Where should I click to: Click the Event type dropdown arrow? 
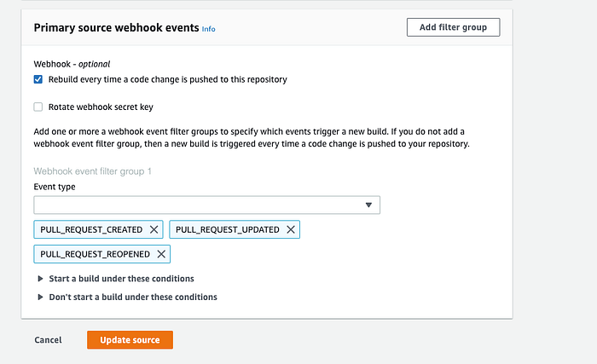point(368,205)
